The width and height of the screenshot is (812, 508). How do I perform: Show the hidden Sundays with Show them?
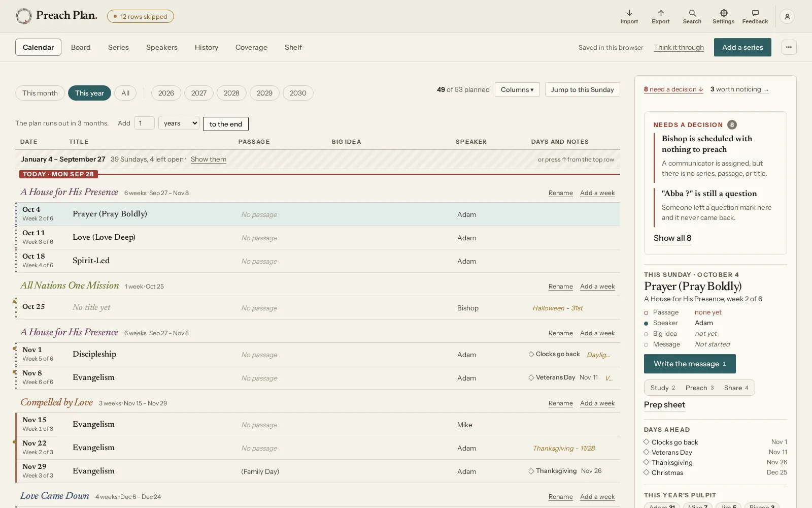[209, 160]
